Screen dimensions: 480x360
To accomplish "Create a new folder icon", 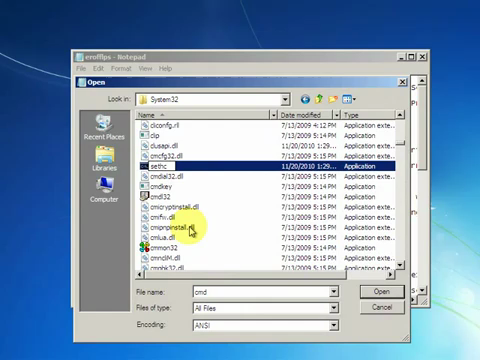I will pyautogui.click(x=333, y=99).
